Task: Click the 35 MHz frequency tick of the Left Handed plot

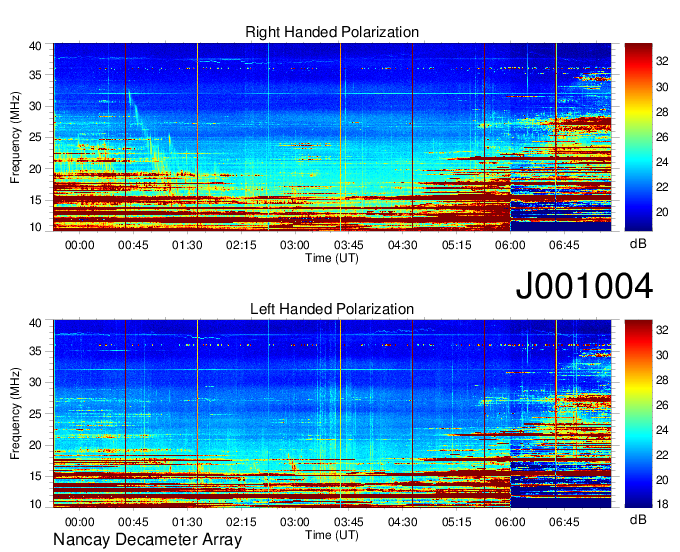Action: [35, 351]
